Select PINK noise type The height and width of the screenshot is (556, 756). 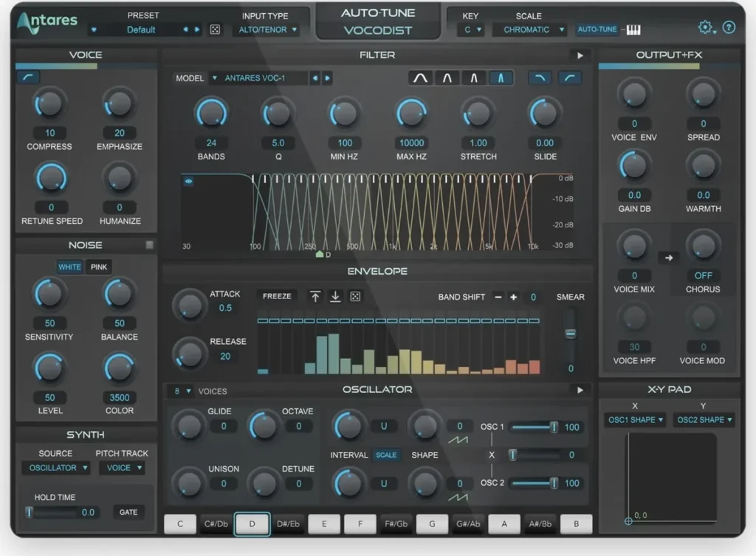[99, 267]
